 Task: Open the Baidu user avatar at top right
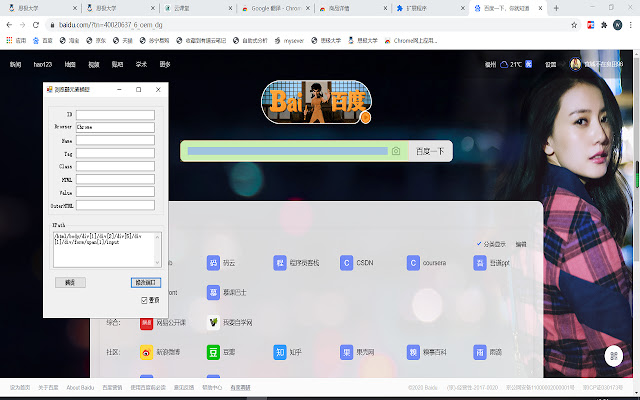[576, 64]
